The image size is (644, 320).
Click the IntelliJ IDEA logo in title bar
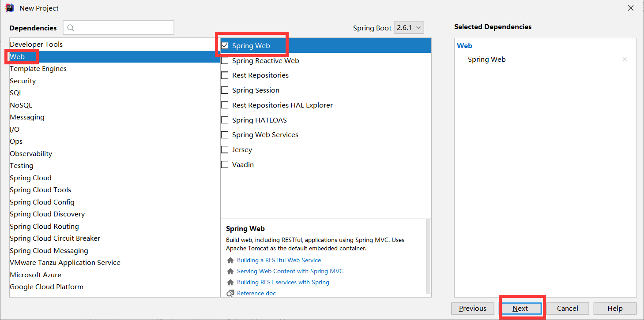[x=10, y=8]
